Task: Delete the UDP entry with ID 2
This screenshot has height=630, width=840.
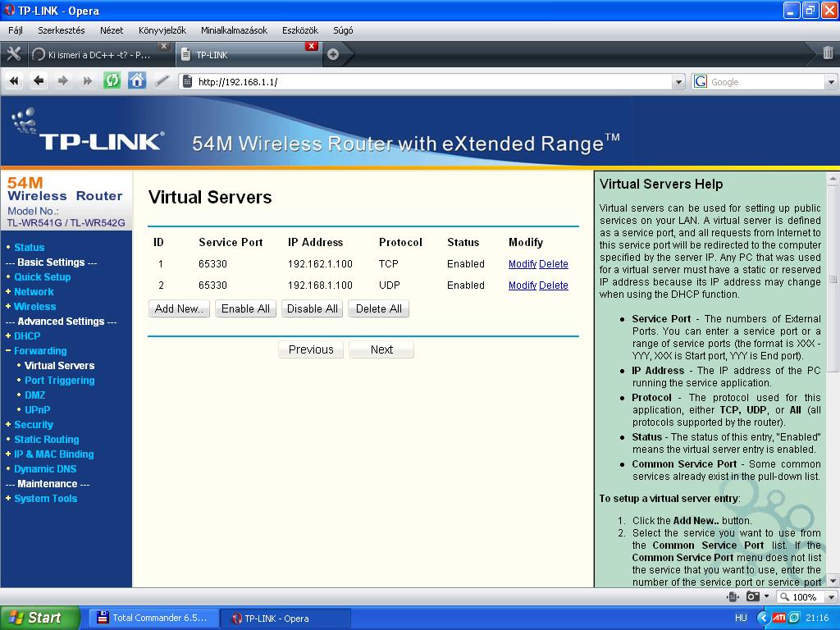Action: pos(554,285)
